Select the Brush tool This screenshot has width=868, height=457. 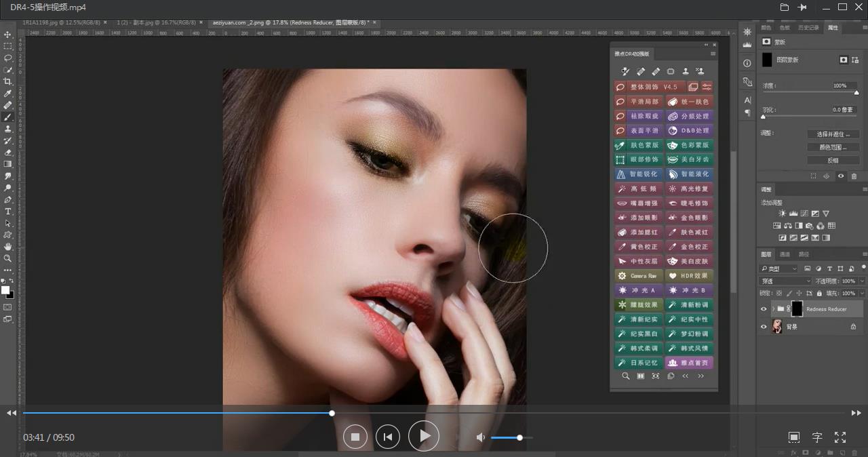click(8, 117)
